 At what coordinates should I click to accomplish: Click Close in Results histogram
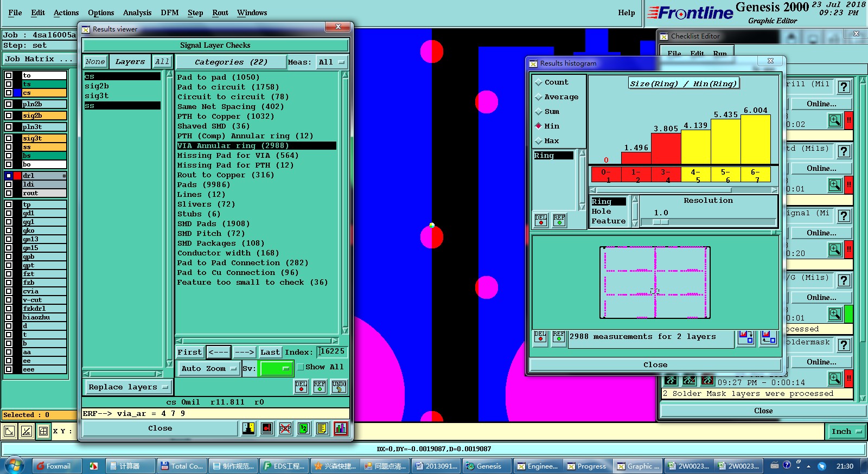click(655, 365)
